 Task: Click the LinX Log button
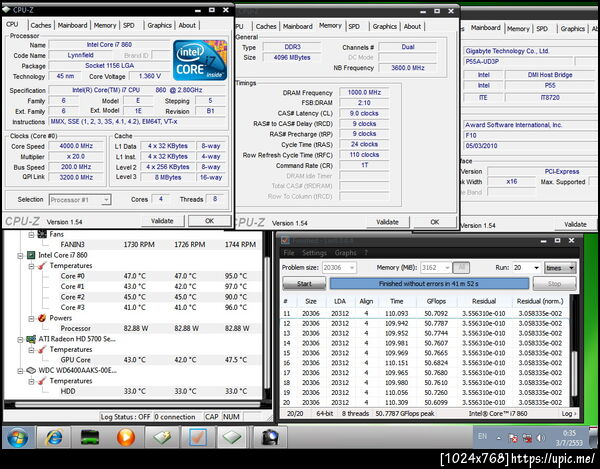(569, 414)
